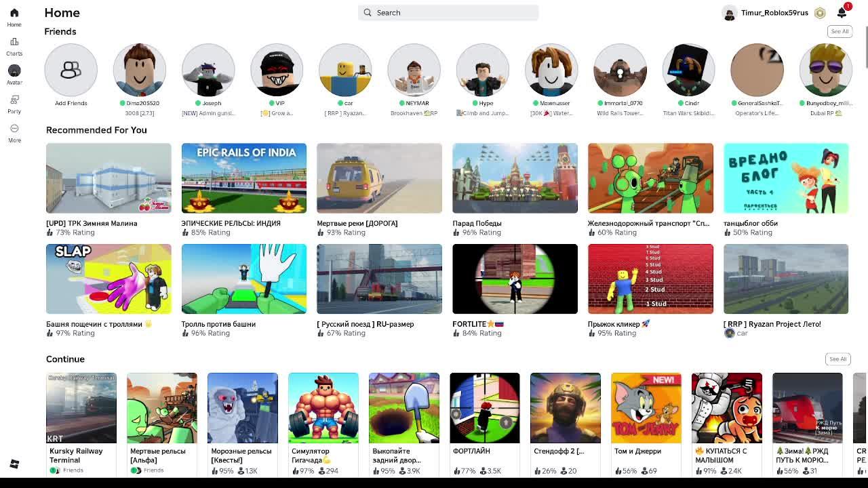Click the Home page title
868x488 pixels.
click(x=62, y=13)
